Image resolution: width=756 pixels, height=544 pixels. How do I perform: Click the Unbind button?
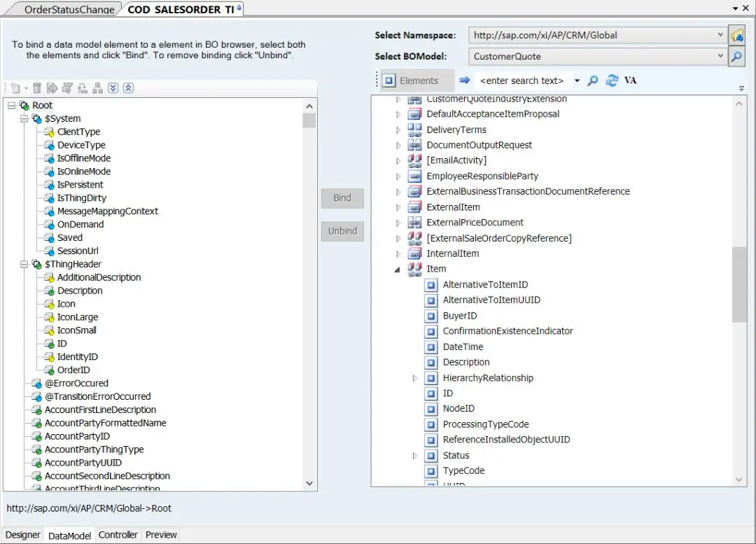pyautogui.click(x=342, y=231)
